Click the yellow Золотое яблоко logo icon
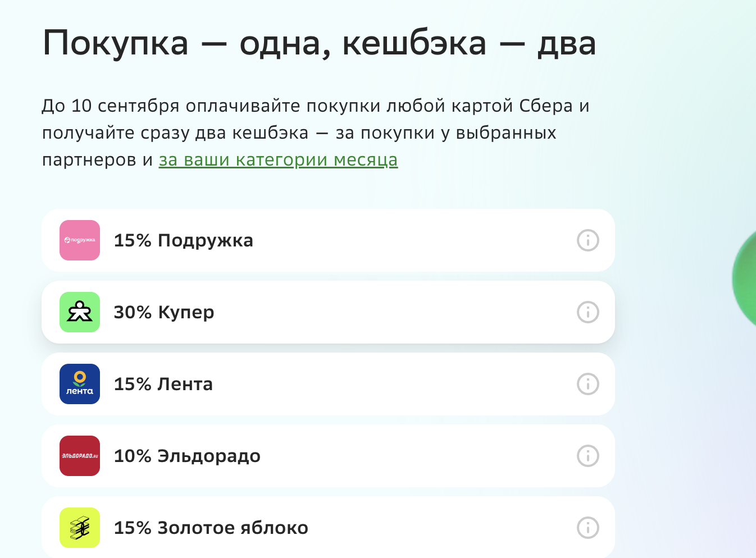 tap(80, 528)
